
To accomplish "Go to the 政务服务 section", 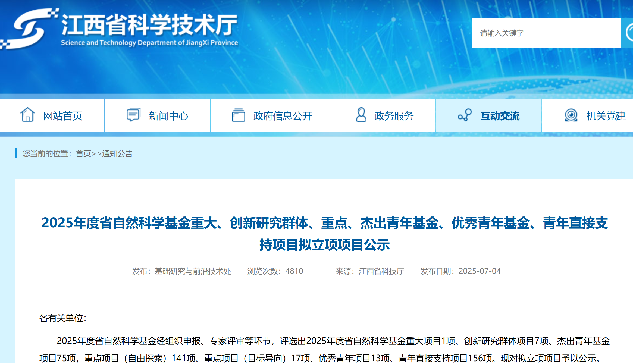I will point(394,116).
